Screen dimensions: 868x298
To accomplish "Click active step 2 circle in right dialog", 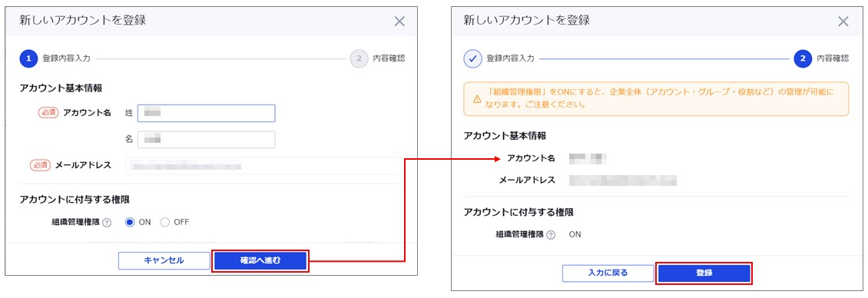I will point(802,58).
